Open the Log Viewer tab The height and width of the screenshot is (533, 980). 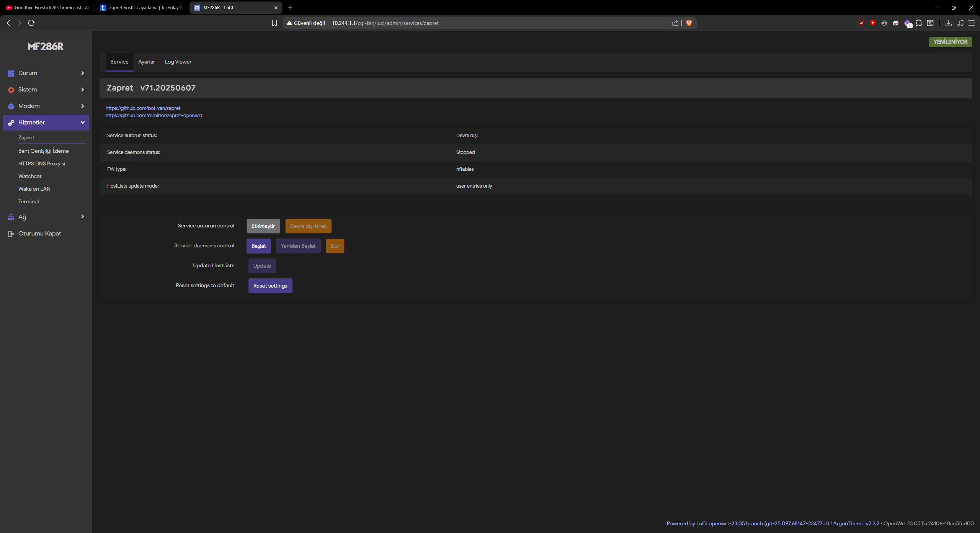pyautogui.click(x=178, y=62)
